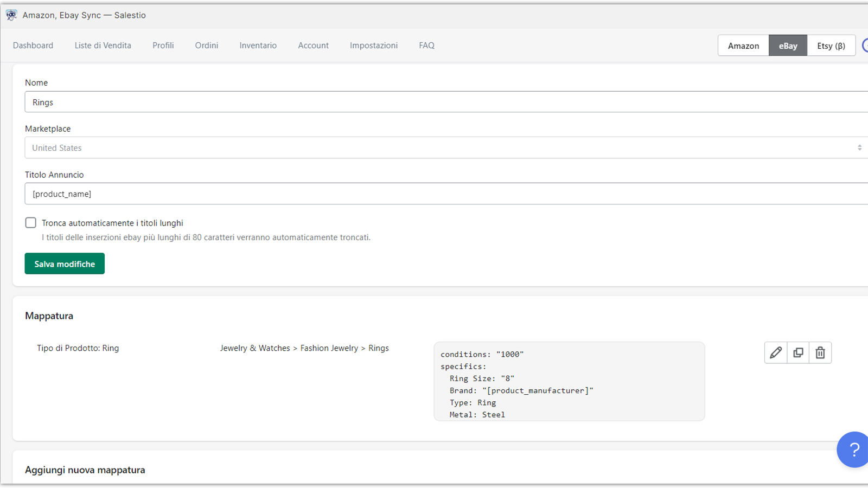Screen dimensions: 868x488
Task: Open the FAQ menu
Action: (x=427, y=46)
